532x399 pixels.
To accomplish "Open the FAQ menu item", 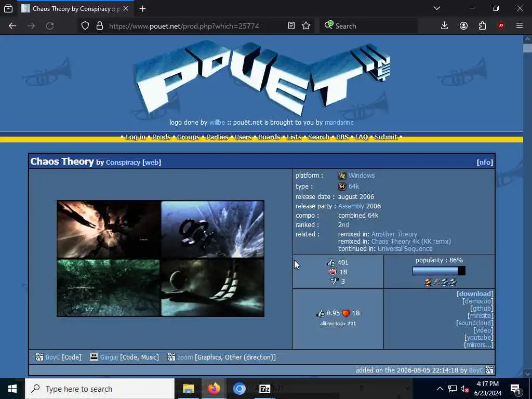I will pyautogui.click(x=362, y=137).
